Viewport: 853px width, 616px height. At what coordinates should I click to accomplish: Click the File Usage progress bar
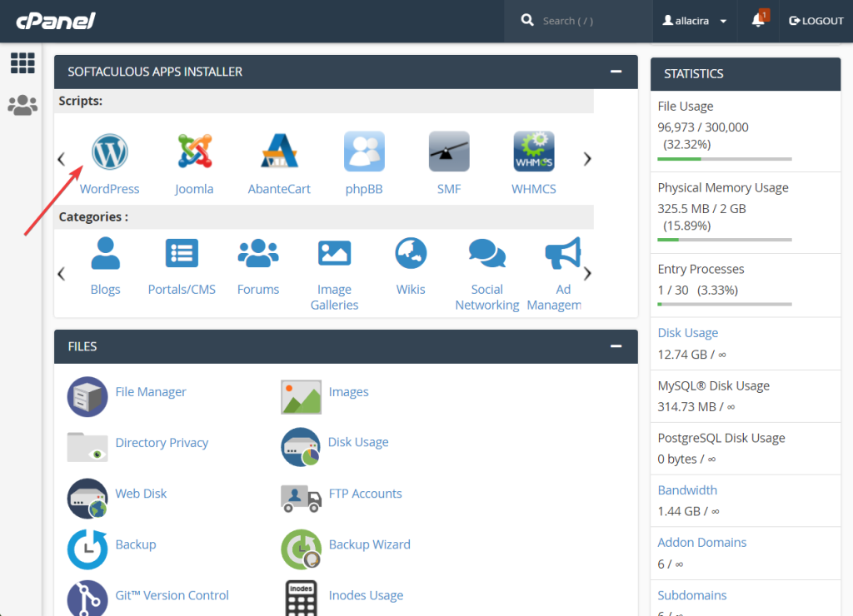725,159
